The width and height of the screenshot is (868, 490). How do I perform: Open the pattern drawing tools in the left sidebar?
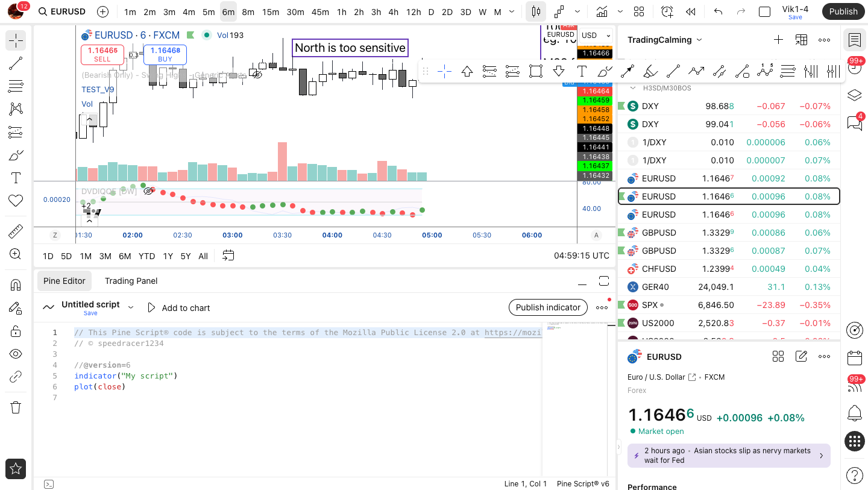[x=16, y=109]
